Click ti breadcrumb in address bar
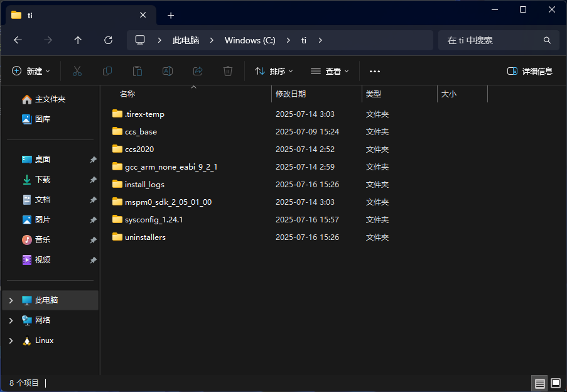The height and width of the screenshot is (392, 567). tap(304, 40)
